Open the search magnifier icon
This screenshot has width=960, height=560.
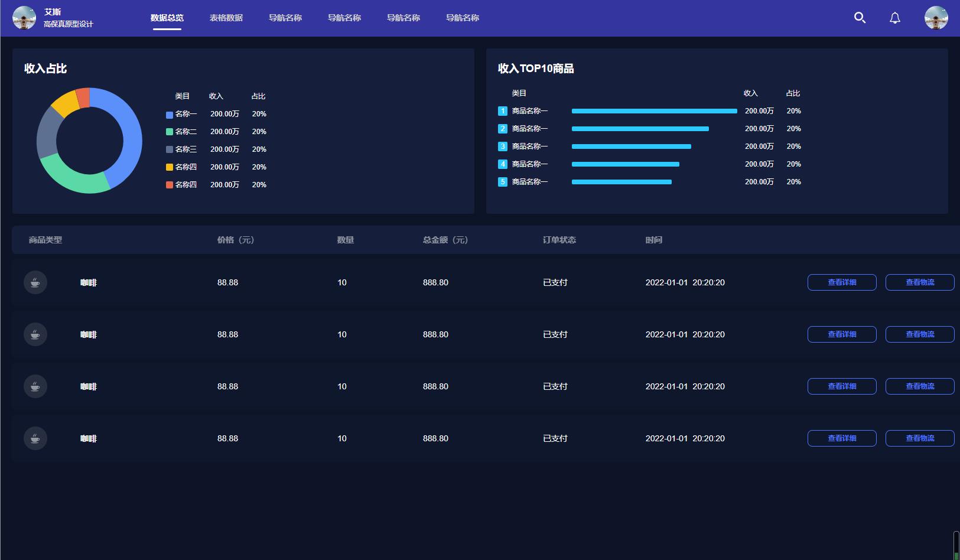point(860,18)
